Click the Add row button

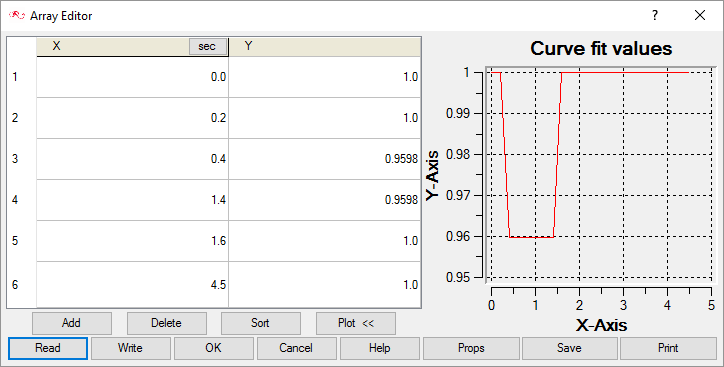coord(72,323)
